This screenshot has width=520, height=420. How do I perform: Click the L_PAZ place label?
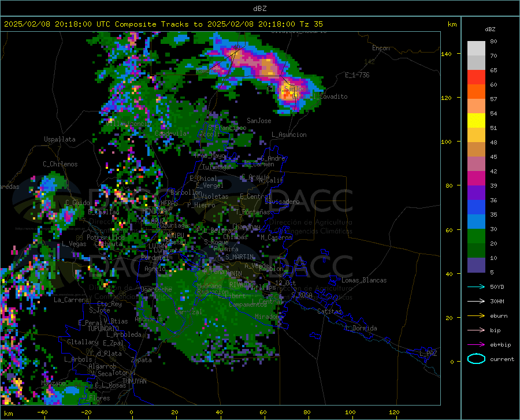[x=428, y=354]
